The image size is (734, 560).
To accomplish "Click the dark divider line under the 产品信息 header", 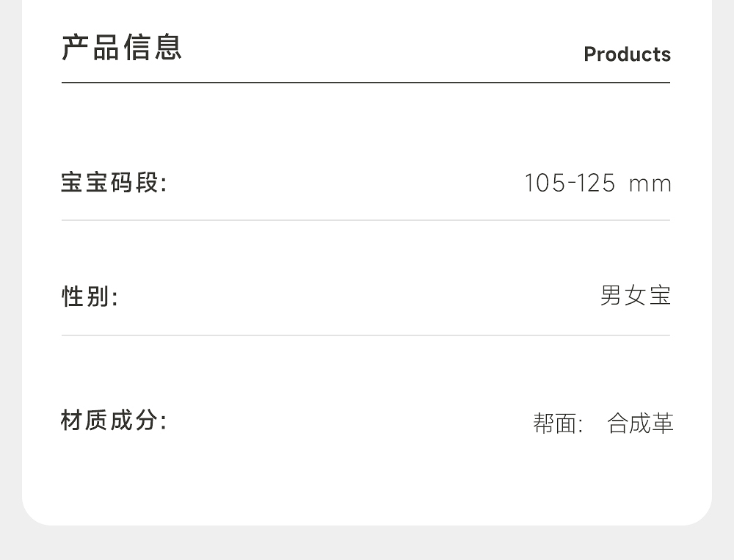I will click(x=366, y=83).
